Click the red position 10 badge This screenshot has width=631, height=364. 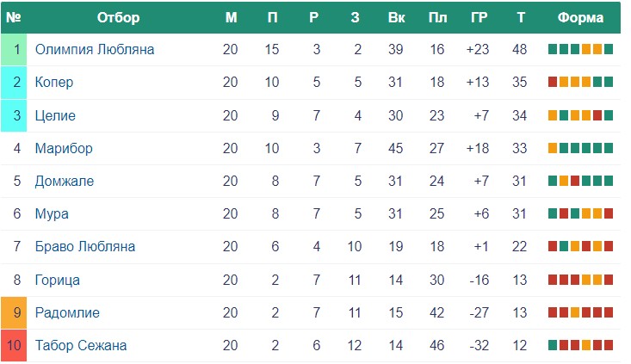(x=14, y=345)
